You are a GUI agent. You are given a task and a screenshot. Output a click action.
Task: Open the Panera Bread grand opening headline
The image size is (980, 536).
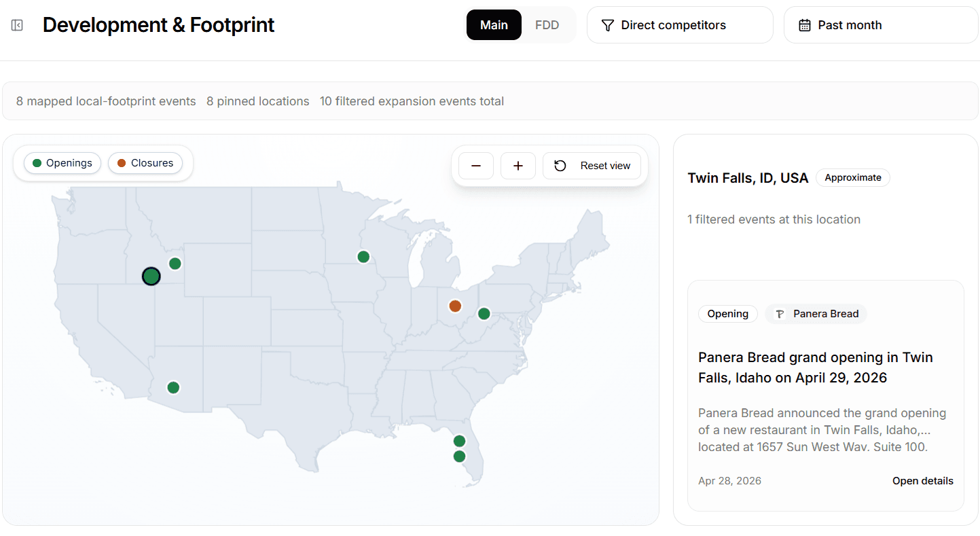[x=816, y=368]
